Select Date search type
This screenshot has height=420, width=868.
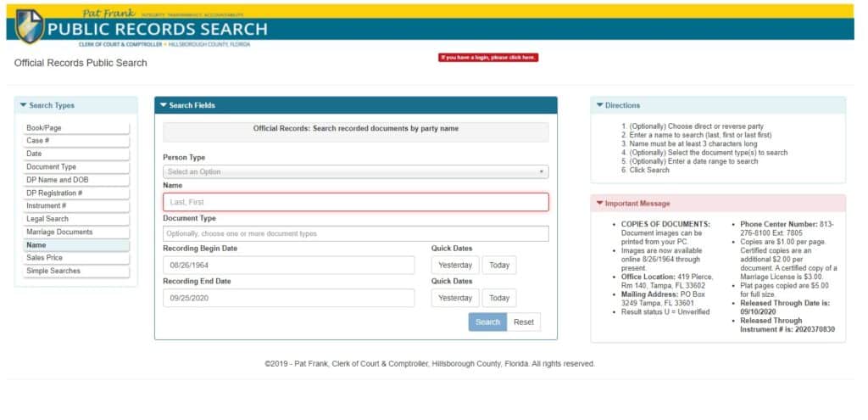pyautogui.click(x=76, y=154)
